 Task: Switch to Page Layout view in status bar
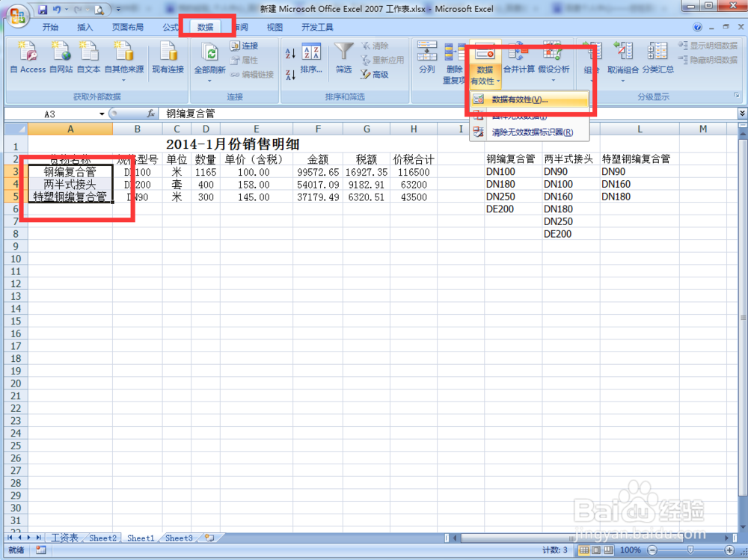596,550
